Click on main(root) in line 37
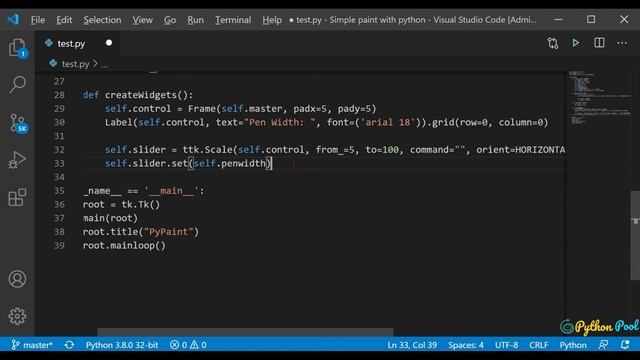Screen dimensions: 640x360 [110, 218]
